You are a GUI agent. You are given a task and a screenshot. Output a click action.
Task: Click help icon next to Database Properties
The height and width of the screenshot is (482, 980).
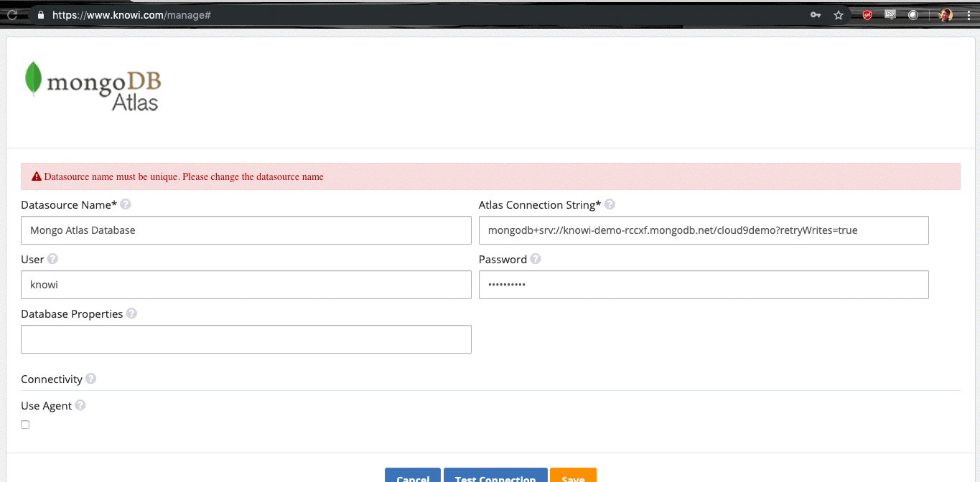point(131,313)
